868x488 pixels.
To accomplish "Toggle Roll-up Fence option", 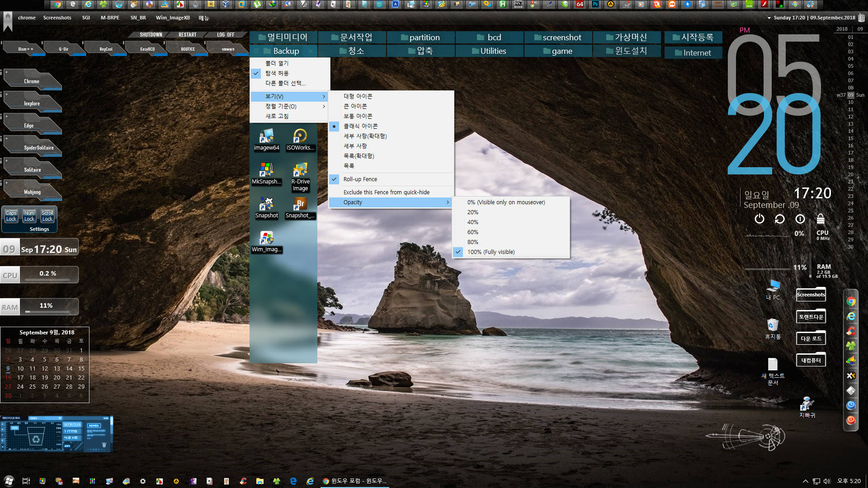I will click(x=391, y=179).
